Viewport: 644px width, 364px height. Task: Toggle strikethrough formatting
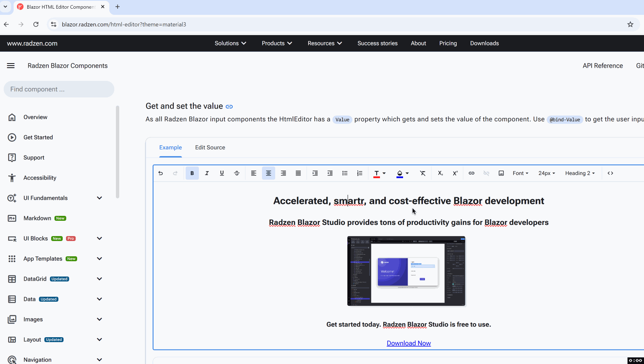237,173
